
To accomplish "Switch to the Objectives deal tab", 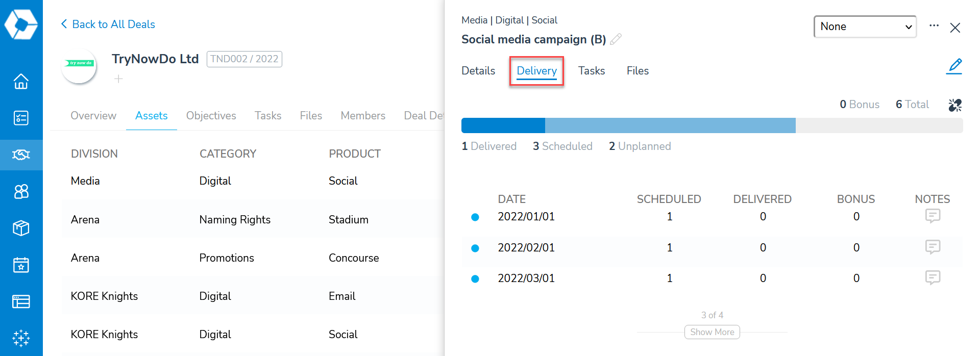I will coord(211,116).
